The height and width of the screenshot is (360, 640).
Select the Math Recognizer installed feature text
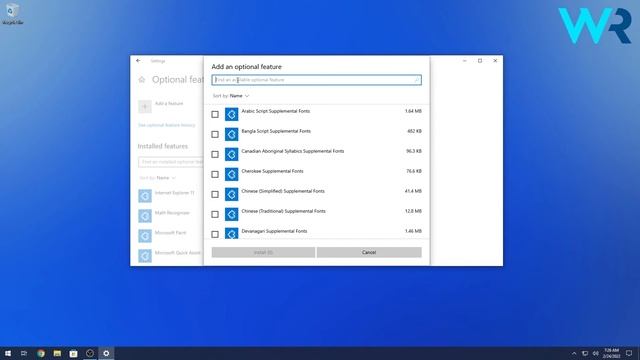pyautogui.click(x=172, y=213)
